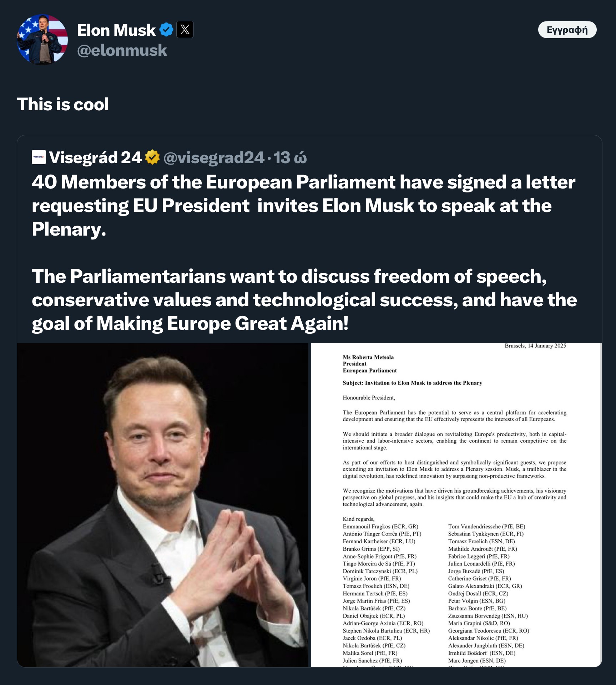The height and width of the screenshot is (685, 616).
Task: Open the letter document image
Action: coord(456,505)
